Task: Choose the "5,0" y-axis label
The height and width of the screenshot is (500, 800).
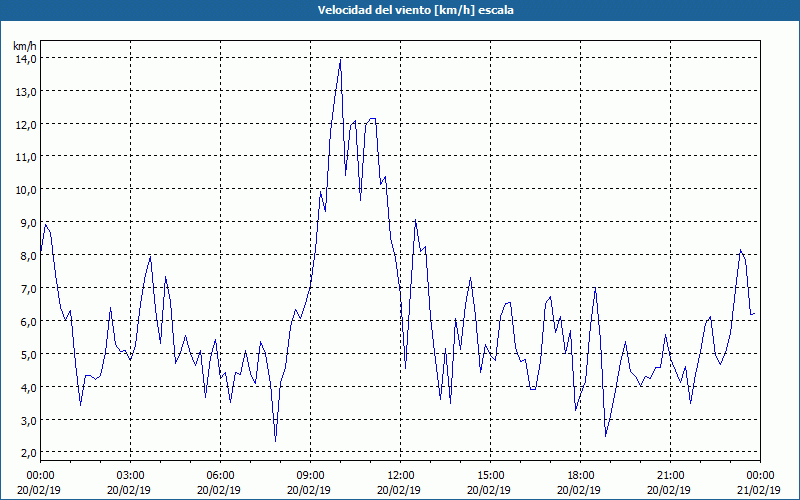Action: 28,354
